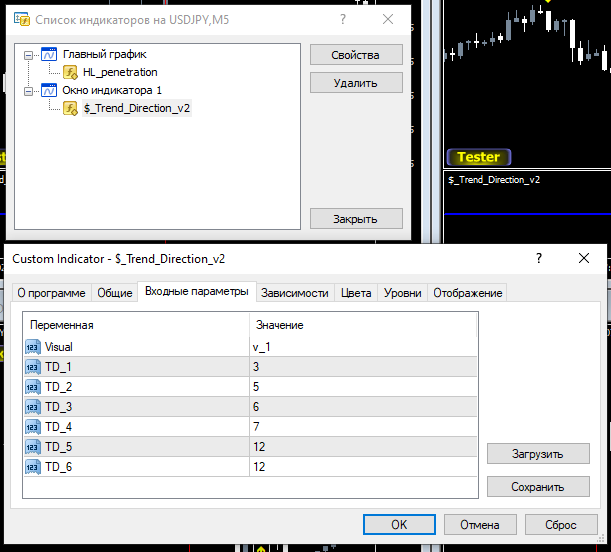
Task: Click help question mark in Custom Indicator dialog
Action: (x=539, y=258)
